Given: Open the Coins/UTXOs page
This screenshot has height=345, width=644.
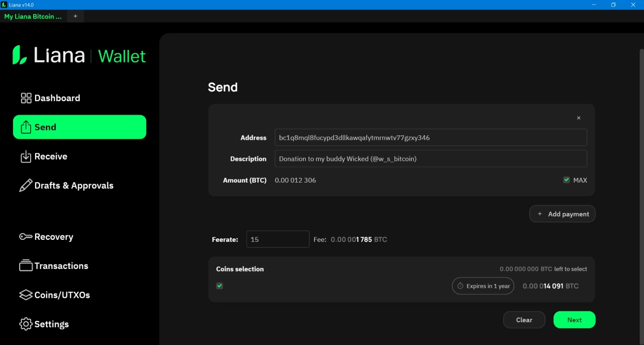Looking at the screenshot, I should [x=79, y=295].
